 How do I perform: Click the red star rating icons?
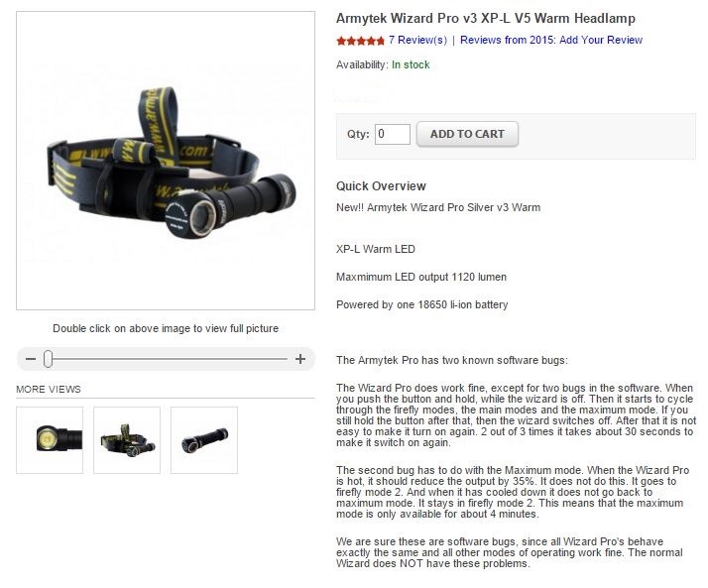(360, 41)
